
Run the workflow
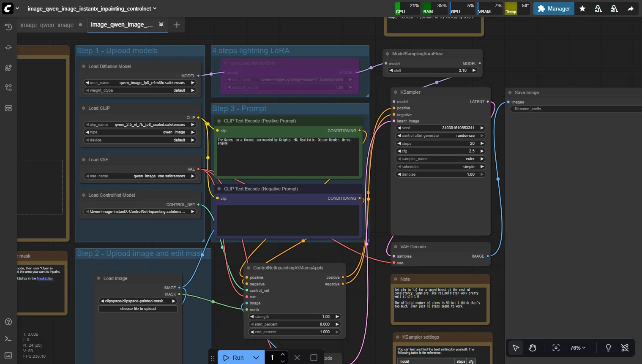coord(234,358)
